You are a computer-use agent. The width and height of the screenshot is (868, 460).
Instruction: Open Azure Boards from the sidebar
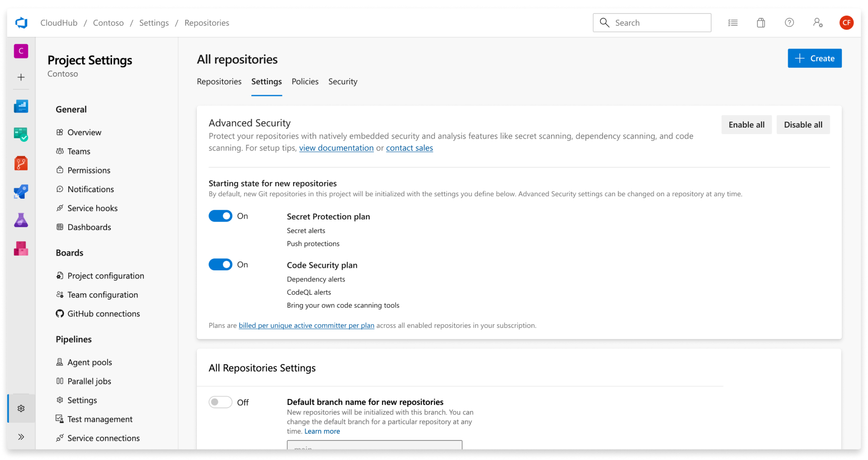click(21, 135)
